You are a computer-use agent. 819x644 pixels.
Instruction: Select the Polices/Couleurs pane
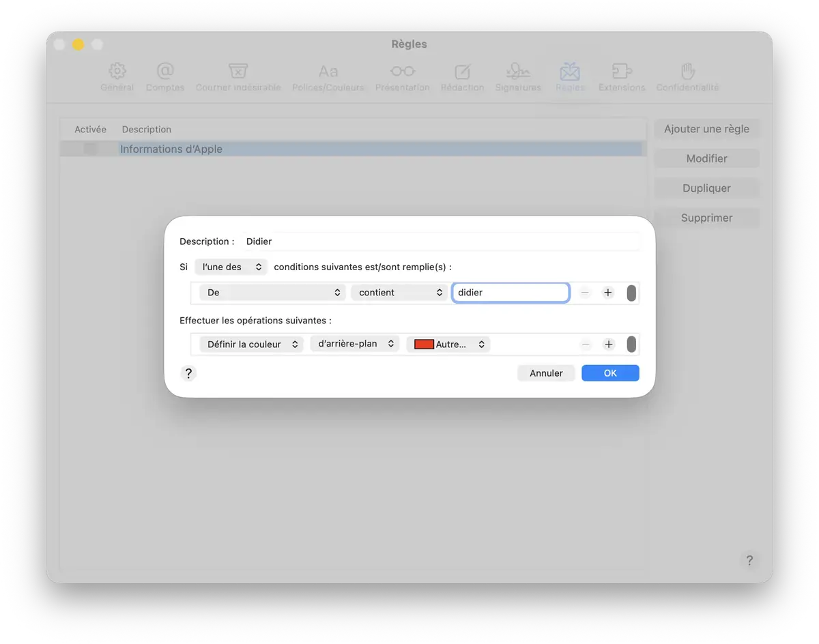point(328,76)
